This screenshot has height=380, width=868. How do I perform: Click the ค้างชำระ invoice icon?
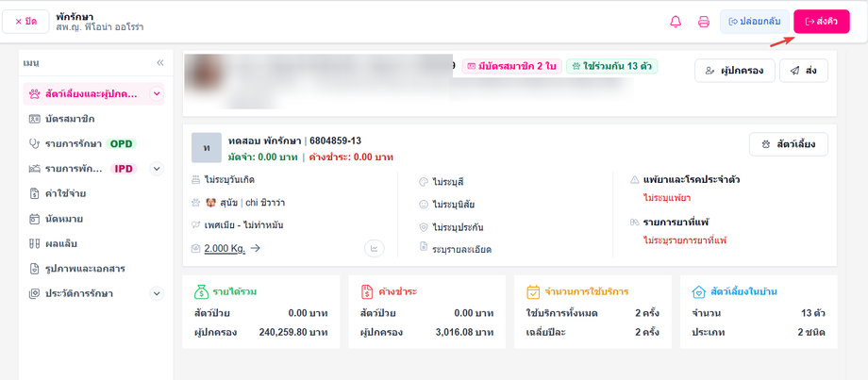point(367,291)
